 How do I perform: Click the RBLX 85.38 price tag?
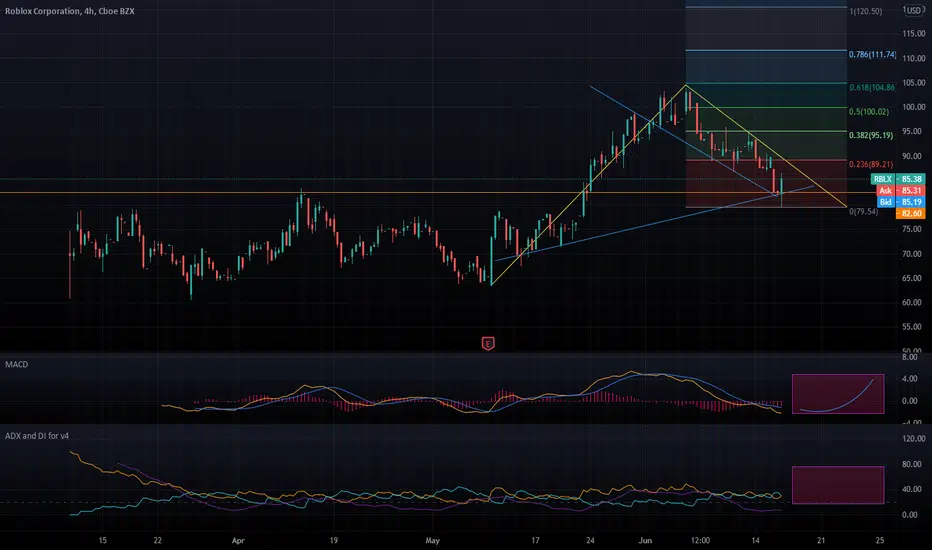pos(898,179)
